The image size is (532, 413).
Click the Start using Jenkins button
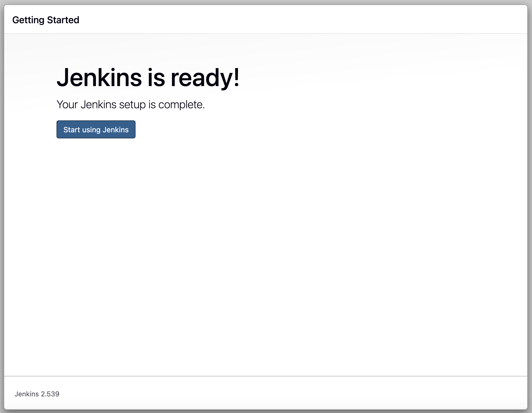click(x=96, y=129)
